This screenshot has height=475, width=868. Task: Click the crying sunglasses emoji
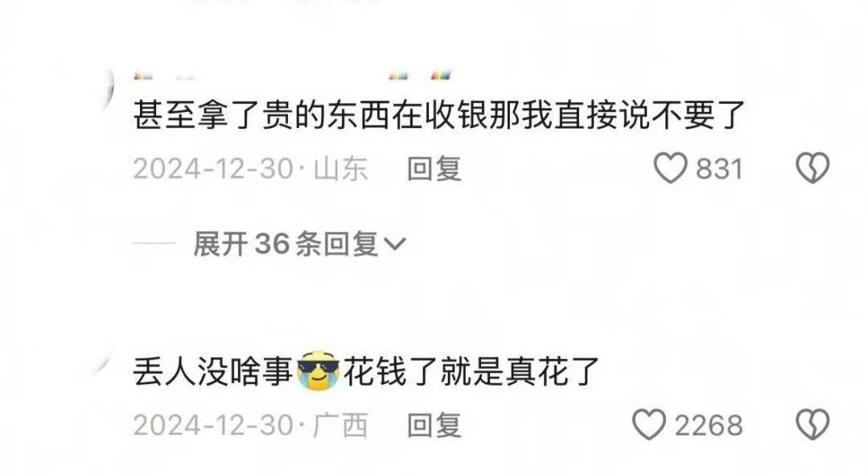[319, 370]
